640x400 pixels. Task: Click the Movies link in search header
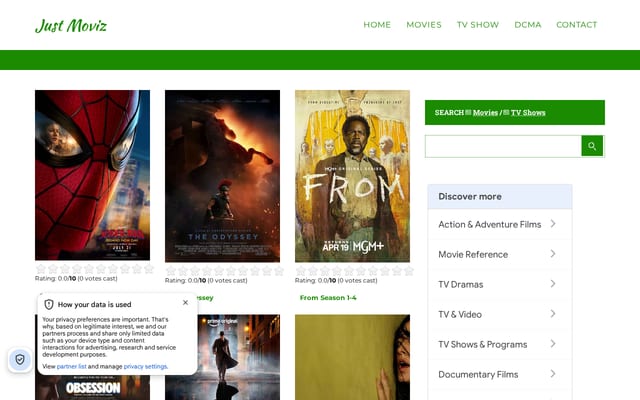pos(485,113)
